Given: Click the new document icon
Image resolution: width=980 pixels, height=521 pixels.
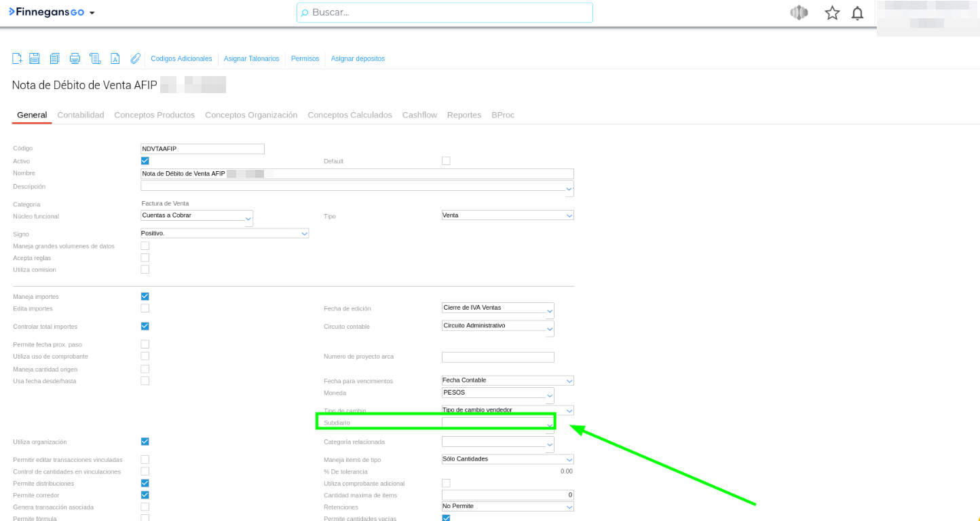Looking at the screenshot, I should [x=17, y=58].
